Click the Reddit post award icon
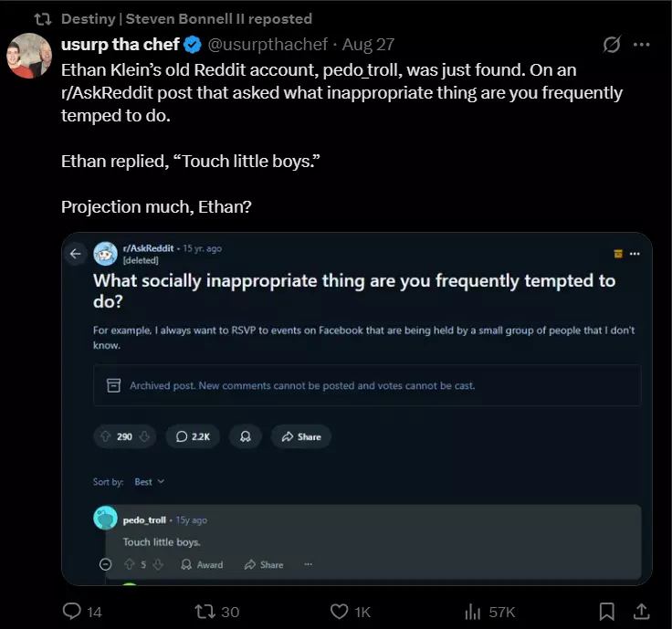Viewport: 672px width, 629px height. 245,436
